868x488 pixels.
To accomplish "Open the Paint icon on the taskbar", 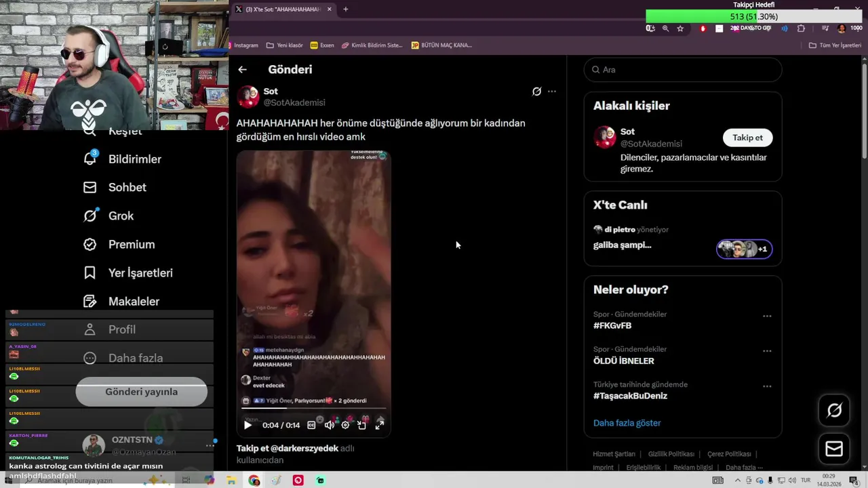I will click(276, 481).
